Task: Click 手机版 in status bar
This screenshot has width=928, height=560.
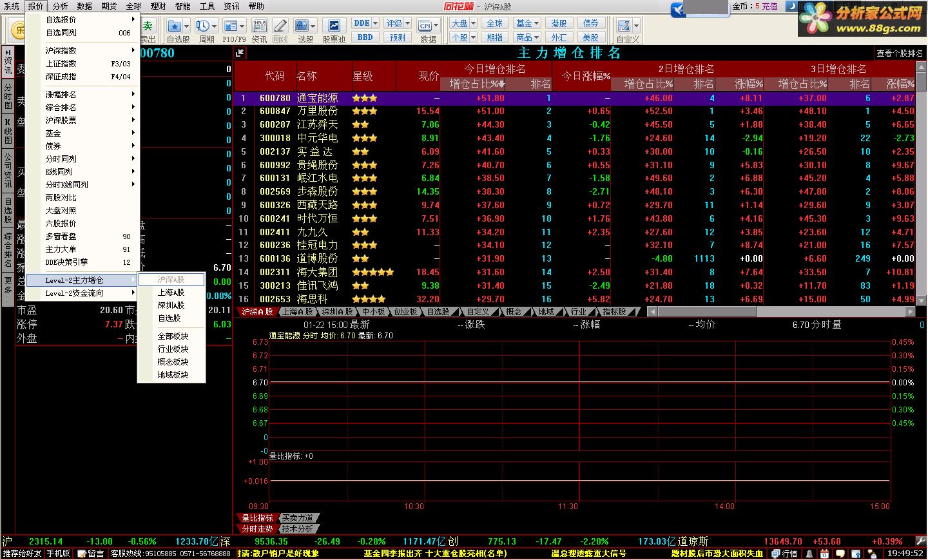Action: coord(58,554)
